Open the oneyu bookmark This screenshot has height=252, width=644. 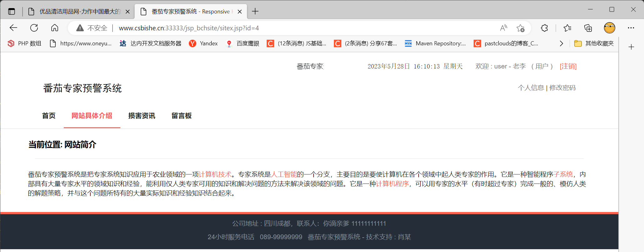point(81,43)
